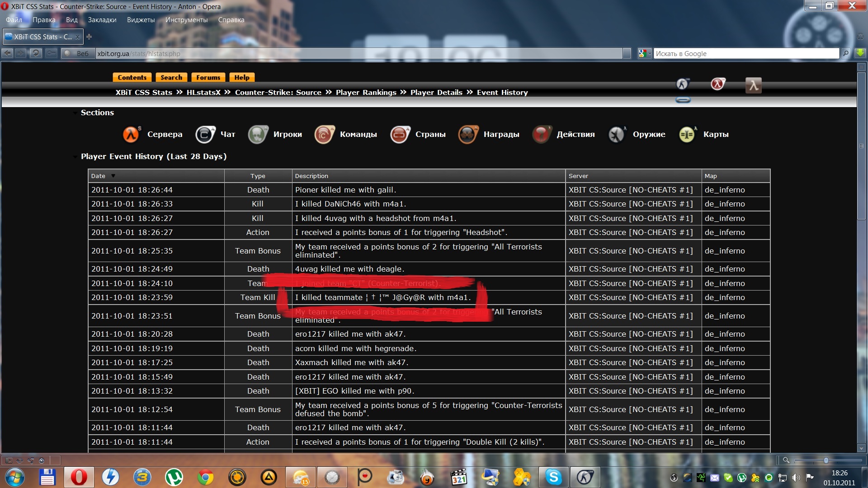Select the XBiT CSS Stats browser tab
This screenshot has height=488, width=868.
tap(43, 37)
